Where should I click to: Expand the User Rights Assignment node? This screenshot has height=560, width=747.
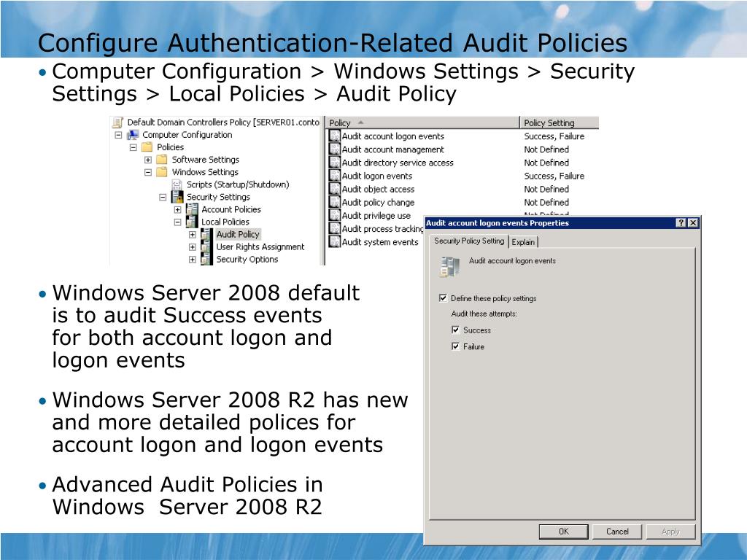192,246
